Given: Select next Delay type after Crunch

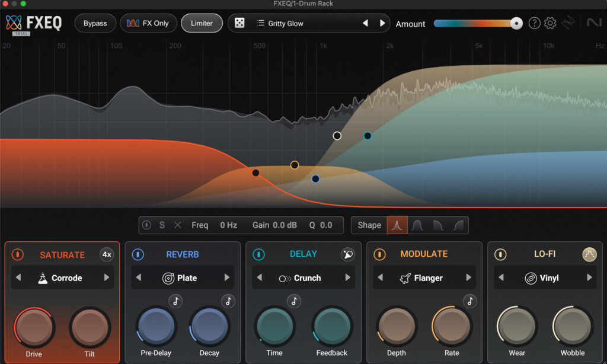Looking at the screenshot, I should [347, 277].
